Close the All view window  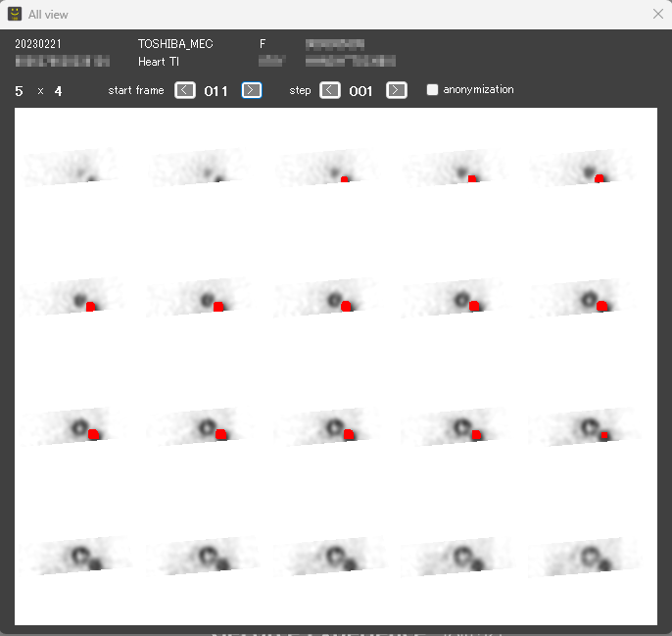click(657, 15)
